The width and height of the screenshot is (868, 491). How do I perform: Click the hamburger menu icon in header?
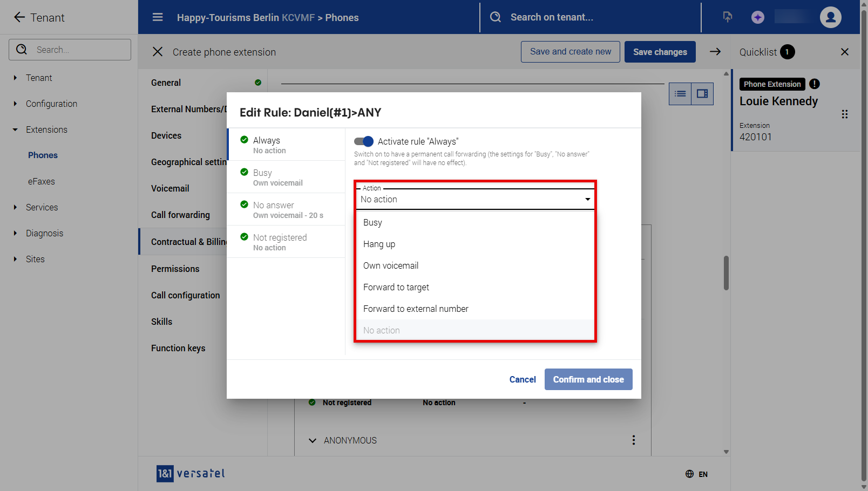(x=158, y=17)
